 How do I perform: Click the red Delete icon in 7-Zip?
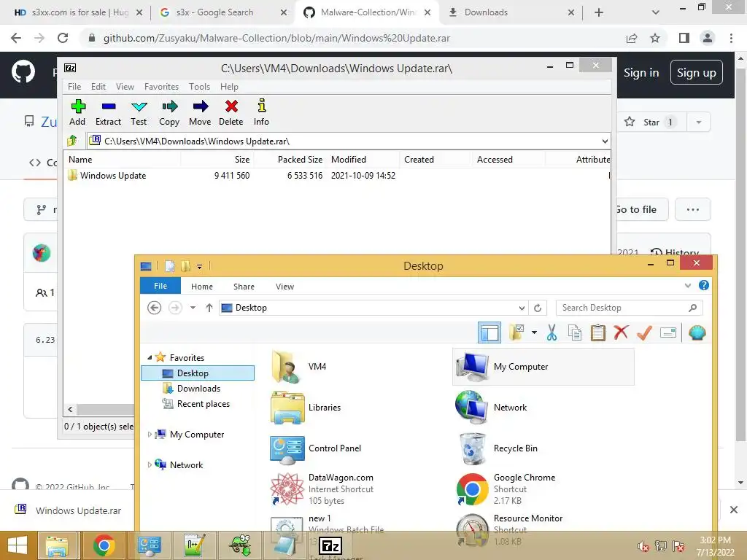coord(231,112)
